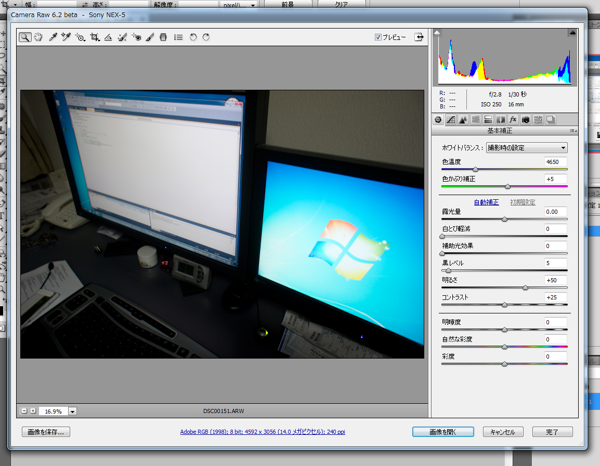Click the 画像を保存... button

(46, 432)
